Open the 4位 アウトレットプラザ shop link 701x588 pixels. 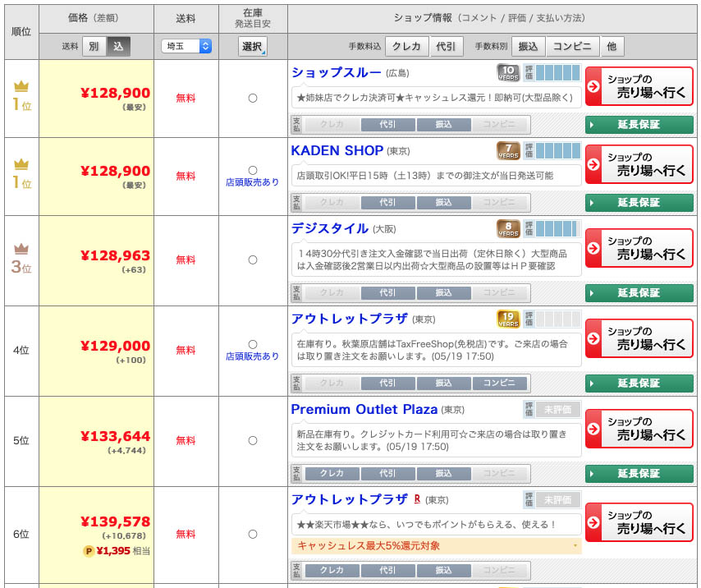(x=349, y=319)
